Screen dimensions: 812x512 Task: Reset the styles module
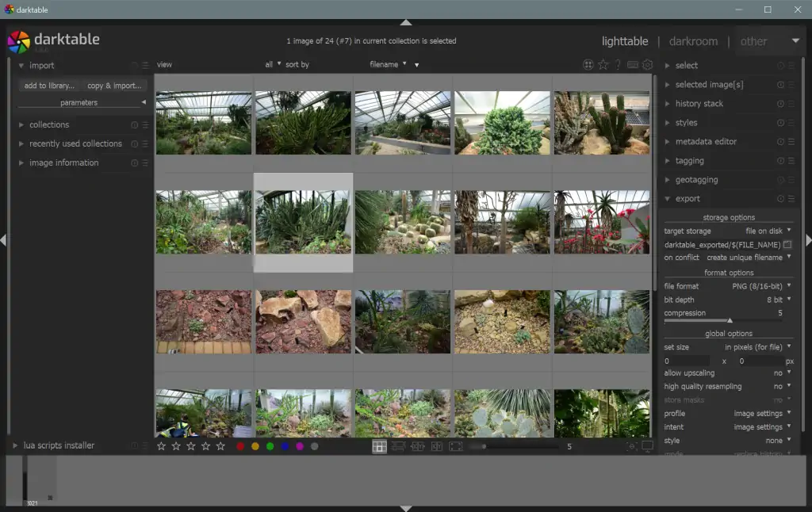pos(780,123)
